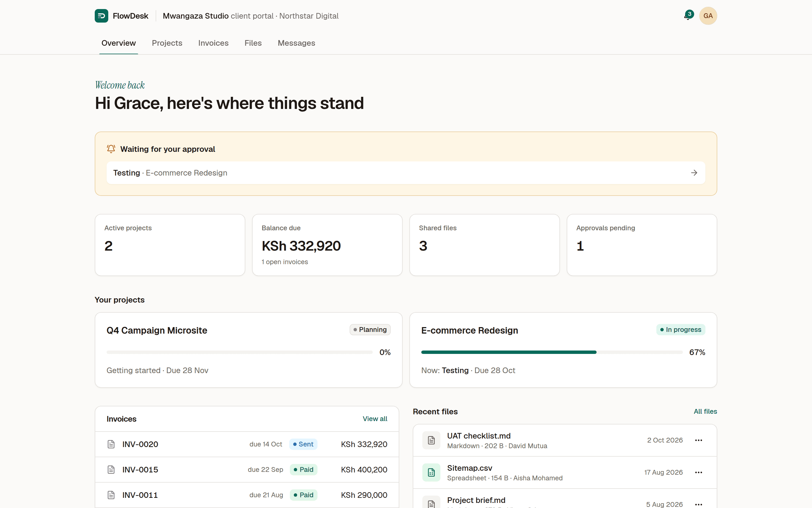Click the FlowDesk brand name
Image resolution: width=812 pixels, height=508 pixels.
click(131, 16)
